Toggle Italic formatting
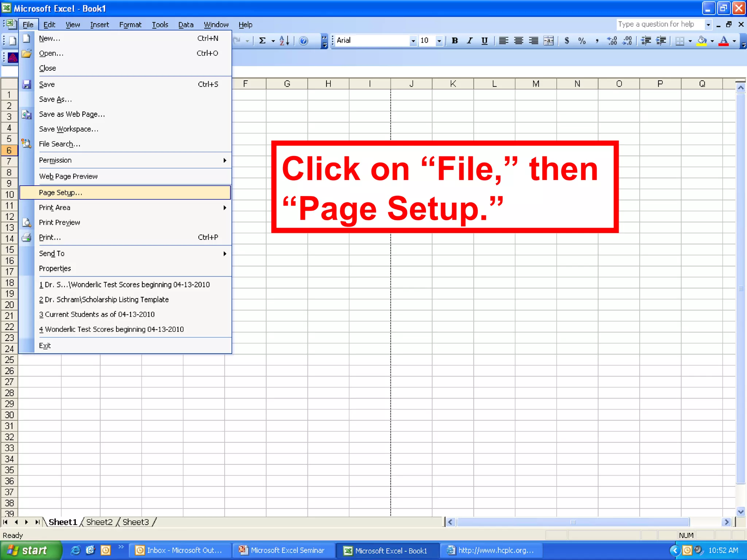This screenshot has height=560, width=747. 469,40
